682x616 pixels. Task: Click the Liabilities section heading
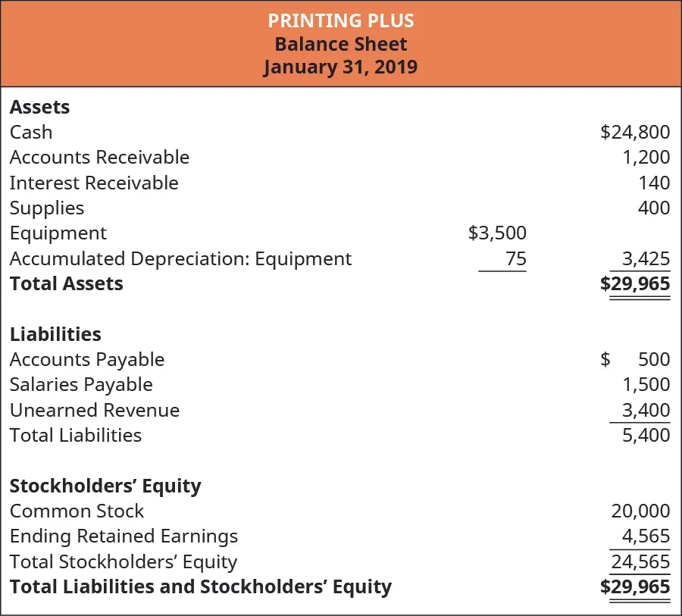55,334
